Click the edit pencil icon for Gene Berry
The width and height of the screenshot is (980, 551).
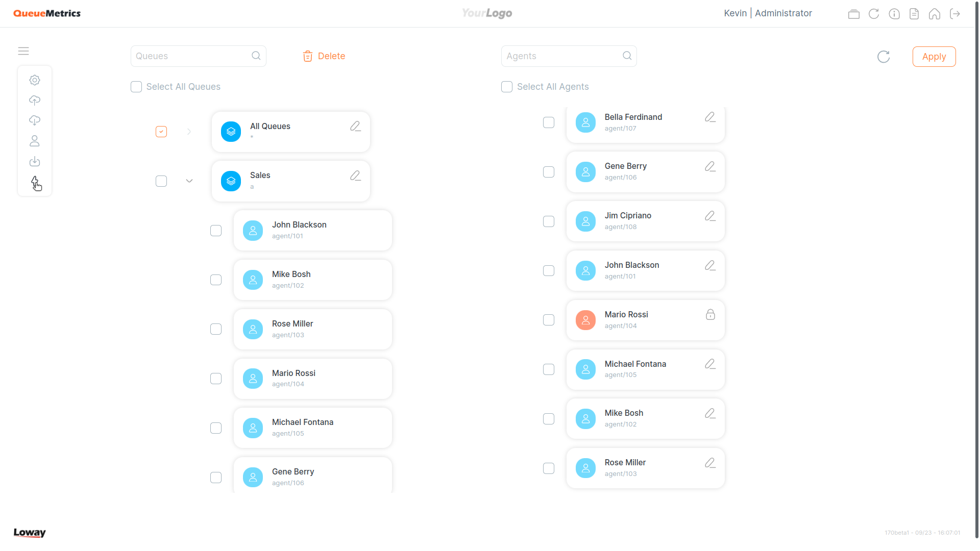tap(709, 167)
